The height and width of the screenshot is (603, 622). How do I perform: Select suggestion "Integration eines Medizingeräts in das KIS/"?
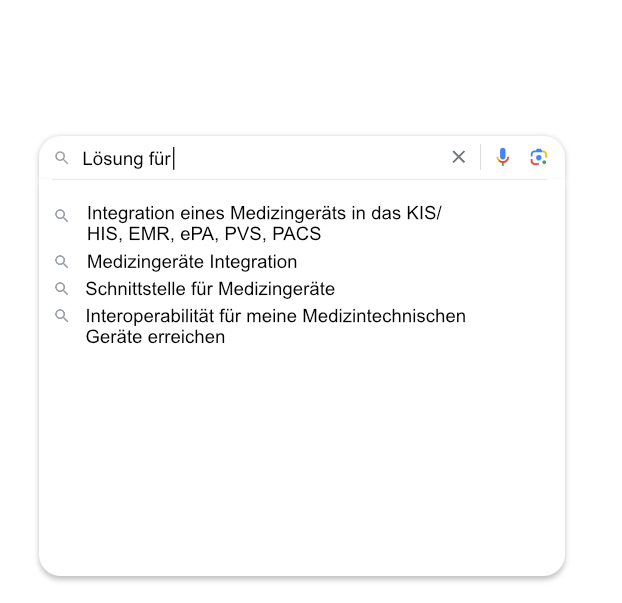[x=264, y=213]
